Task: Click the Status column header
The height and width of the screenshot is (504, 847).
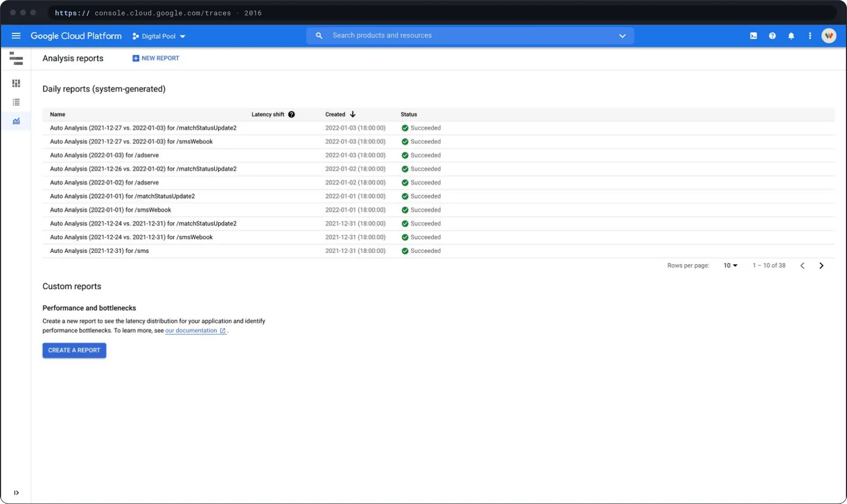Action: click(409, 114)
